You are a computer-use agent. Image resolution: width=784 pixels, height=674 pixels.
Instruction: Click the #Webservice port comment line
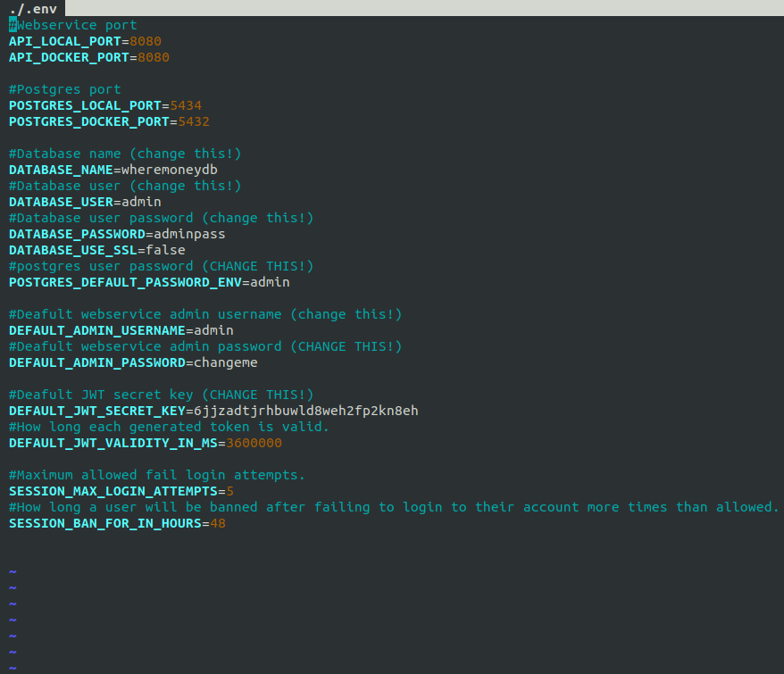coord(73,25)
